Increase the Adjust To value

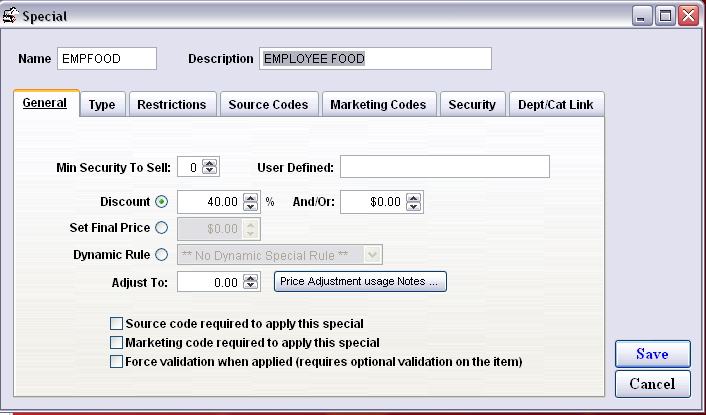tap(251, 278)
